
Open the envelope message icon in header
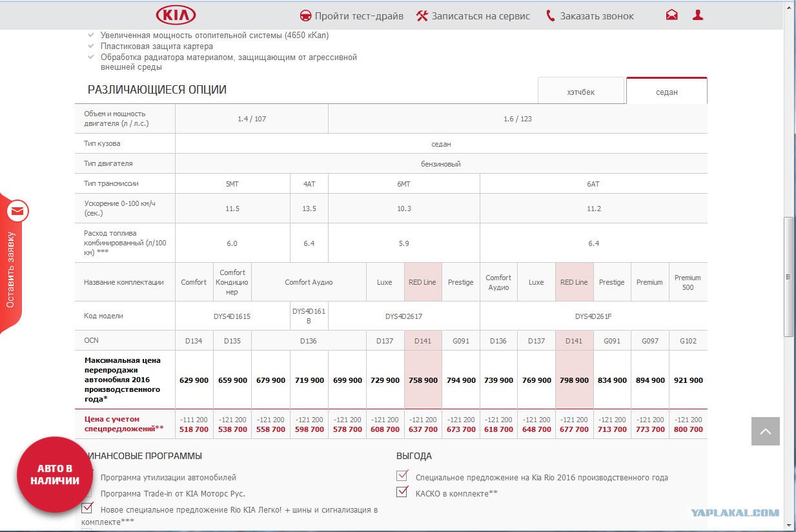tap(672, 15)
